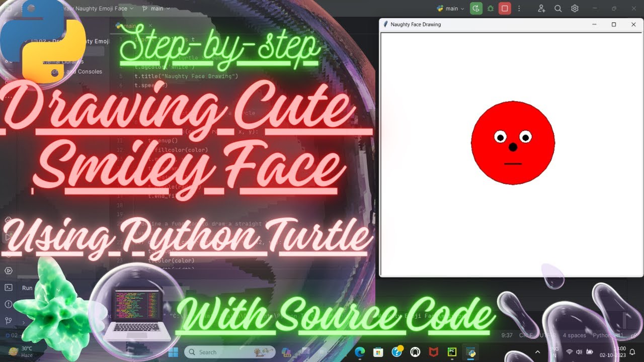Viewport: 644px width, 362px height.
Task: Close the Naughty Face Drawing window
Action: pyautogui.click(x=633, y=24)
